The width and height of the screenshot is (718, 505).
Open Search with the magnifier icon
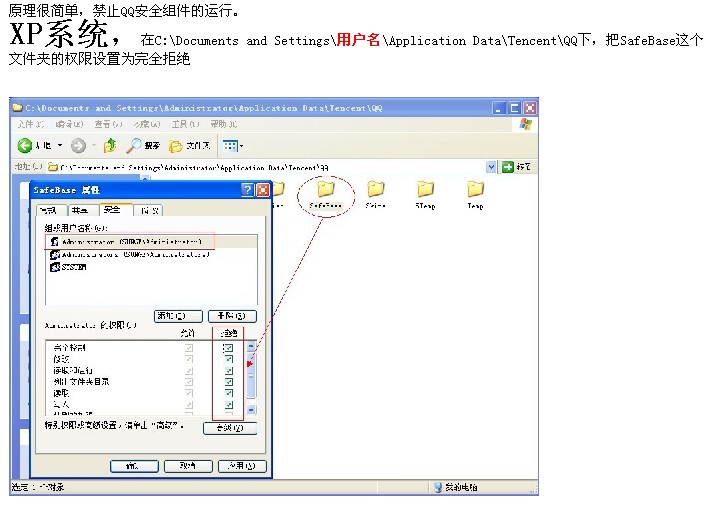(x=133, y=146)
